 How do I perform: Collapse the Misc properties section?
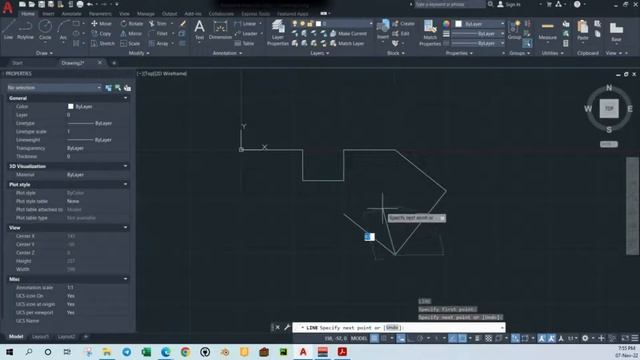pos(125,279)
